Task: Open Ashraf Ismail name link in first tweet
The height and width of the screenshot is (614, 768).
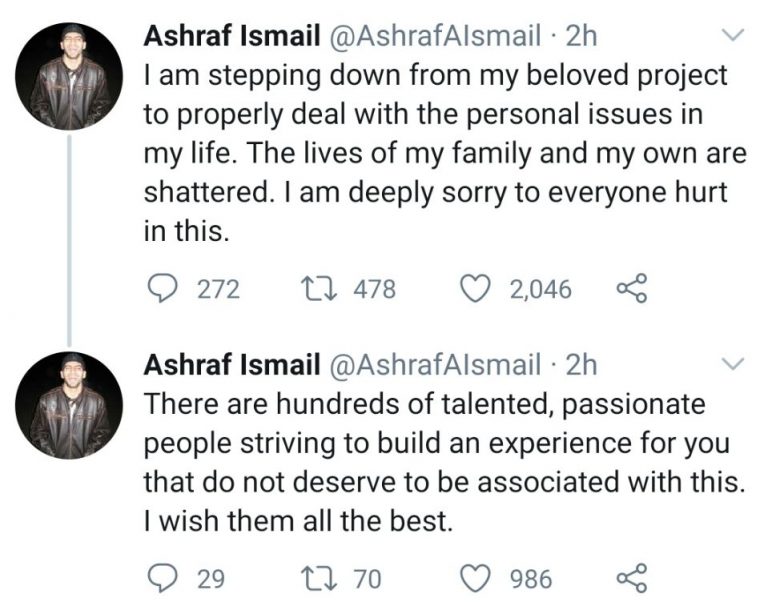Action: 232,36
